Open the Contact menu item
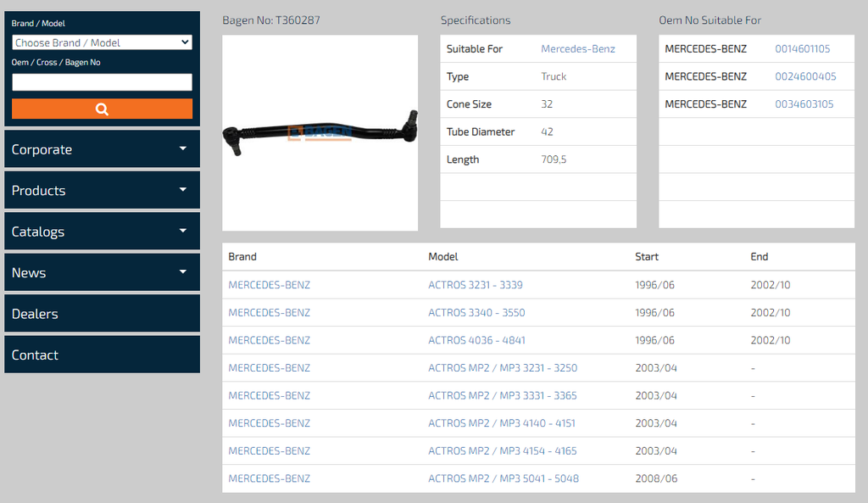868x503 pixels. coord(102,355)
